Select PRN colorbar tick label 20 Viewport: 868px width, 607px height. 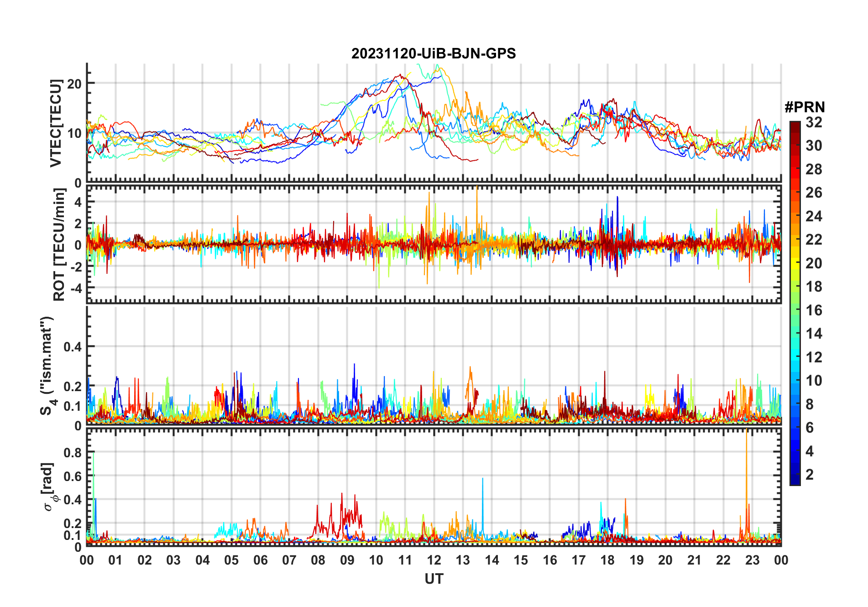[814, 263]
